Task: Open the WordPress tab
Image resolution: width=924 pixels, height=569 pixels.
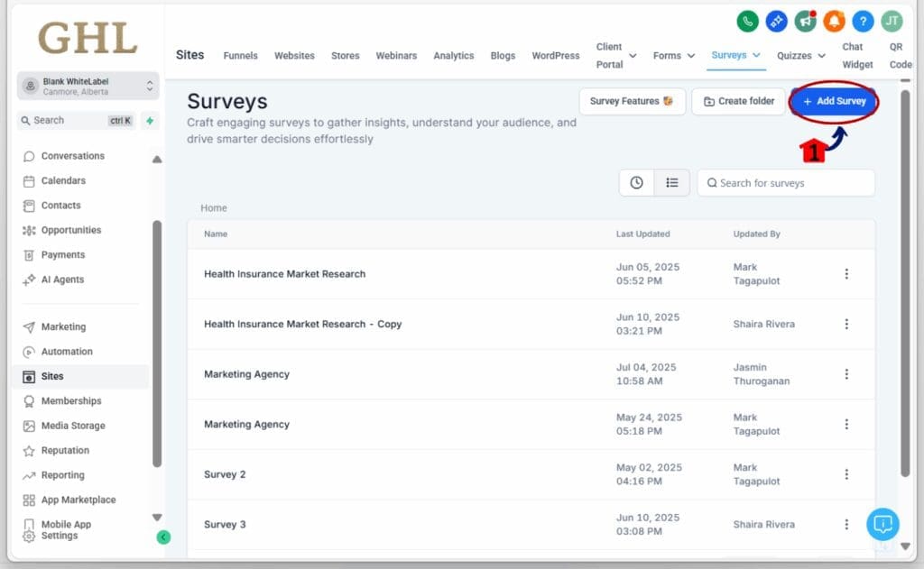Action: [555, 55]
